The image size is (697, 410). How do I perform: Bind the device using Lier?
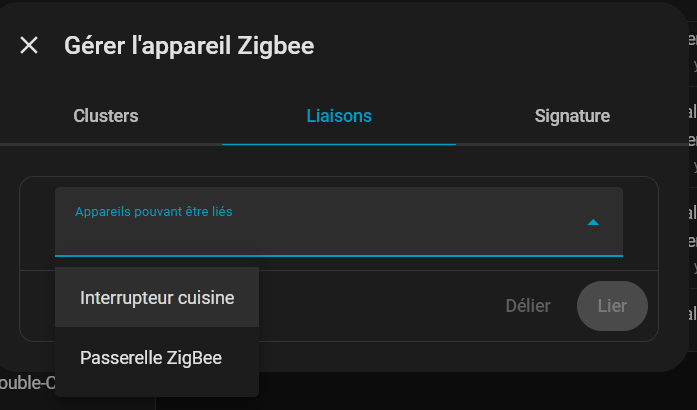[x=612, y=306]
